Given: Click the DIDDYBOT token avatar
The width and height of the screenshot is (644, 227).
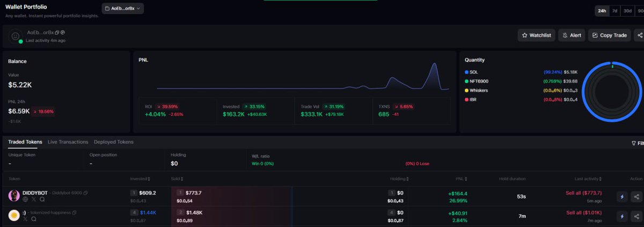Looking at the screenshot, I should (x=14, y=196).
